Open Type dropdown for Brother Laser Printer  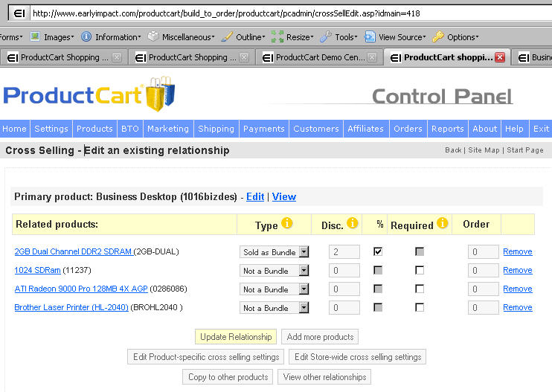point(274,308)
